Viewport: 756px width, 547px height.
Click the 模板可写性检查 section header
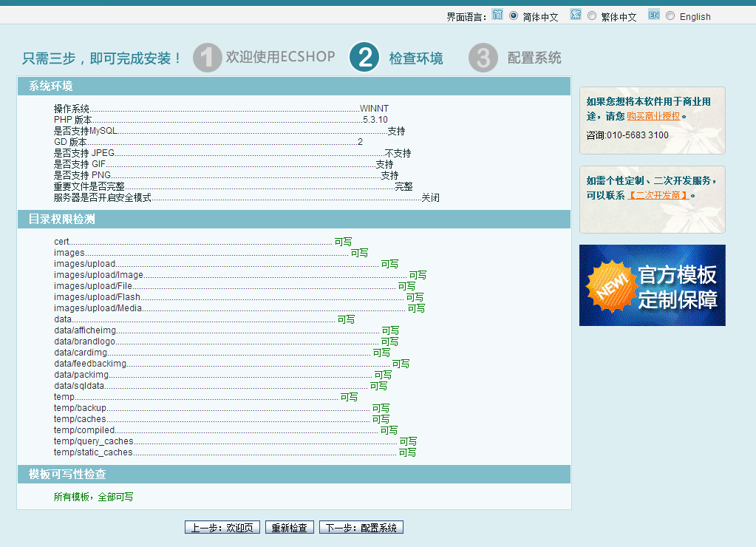[294, 475]
